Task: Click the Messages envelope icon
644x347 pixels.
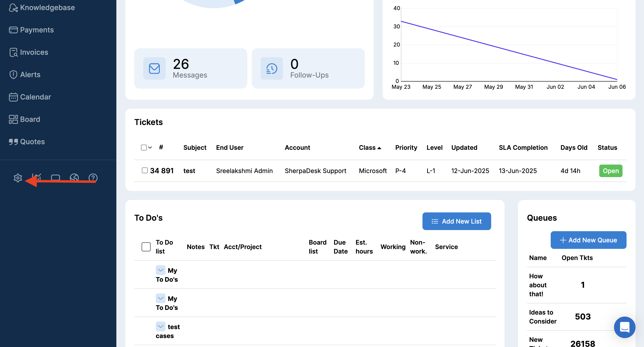Action: click(154, 68)
